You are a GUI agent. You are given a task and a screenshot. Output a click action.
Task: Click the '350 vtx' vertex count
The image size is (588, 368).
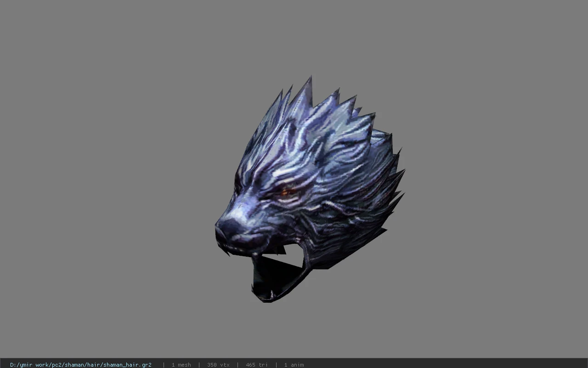pos(218,365)
